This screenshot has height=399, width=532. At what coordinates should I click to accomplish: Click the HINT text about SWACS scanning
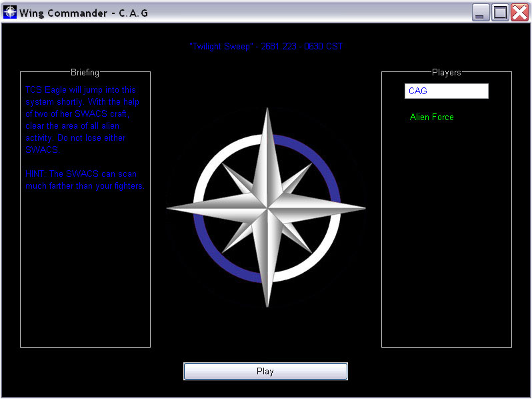pyautogui.click(x=85, y=180)
